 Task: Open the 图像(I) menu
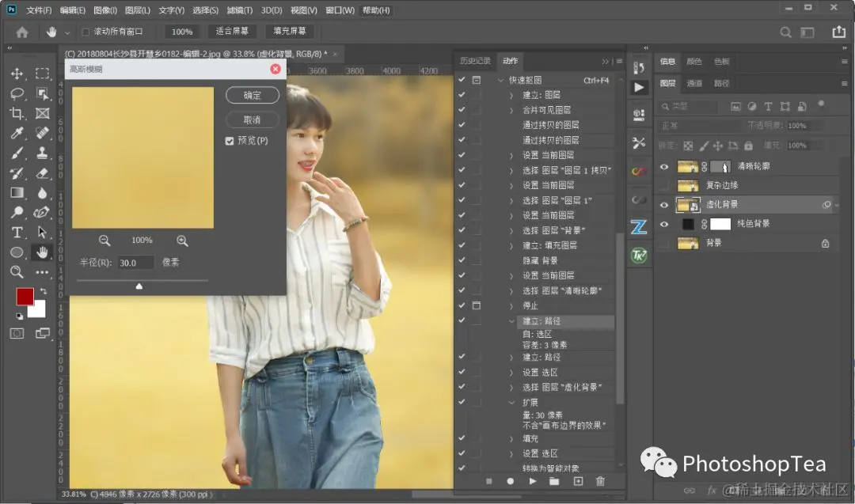point(105,10)
